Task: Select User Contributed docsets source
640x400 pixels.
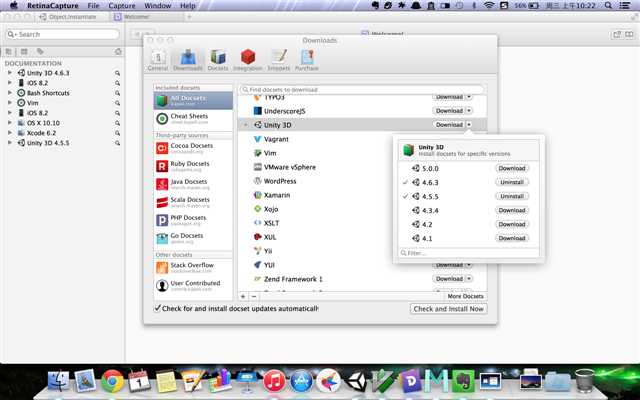Action: pos(193,286)
